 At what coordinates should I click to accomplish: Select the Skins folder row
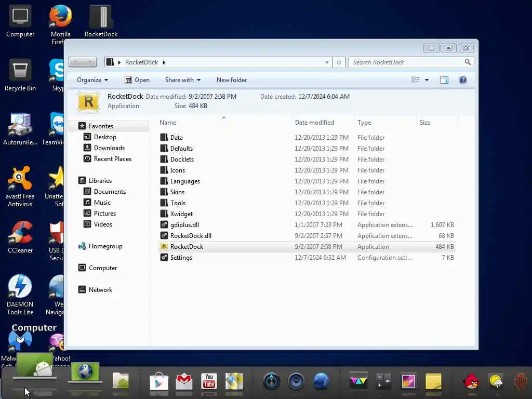point(307,192)
